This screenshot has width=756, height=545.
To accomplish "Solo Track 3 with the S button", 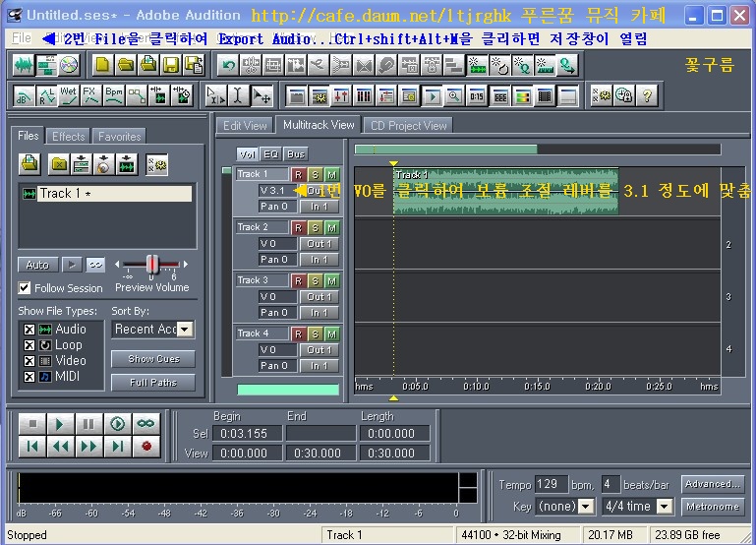I will [x=315, y=280].
